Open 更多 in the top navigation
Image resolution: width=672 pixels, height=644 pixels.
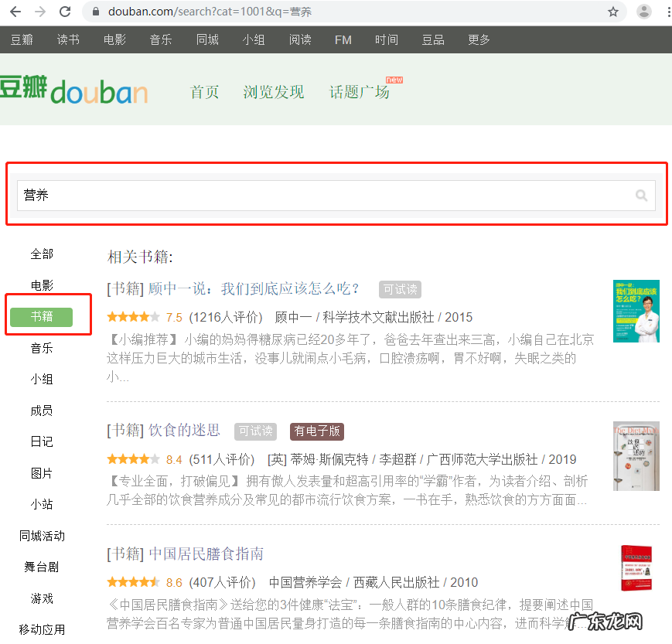pos(479,40)
